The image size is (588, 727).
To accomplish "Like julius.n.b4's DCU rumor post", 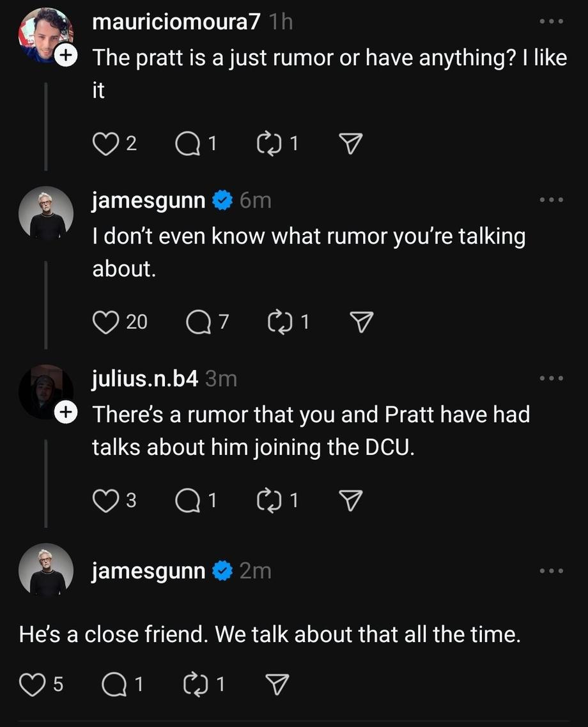I will 104,501.
